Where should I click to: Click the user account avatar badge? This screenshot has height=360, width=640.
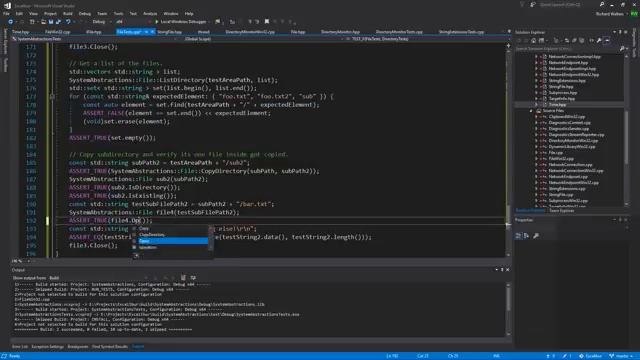(634, 13)
